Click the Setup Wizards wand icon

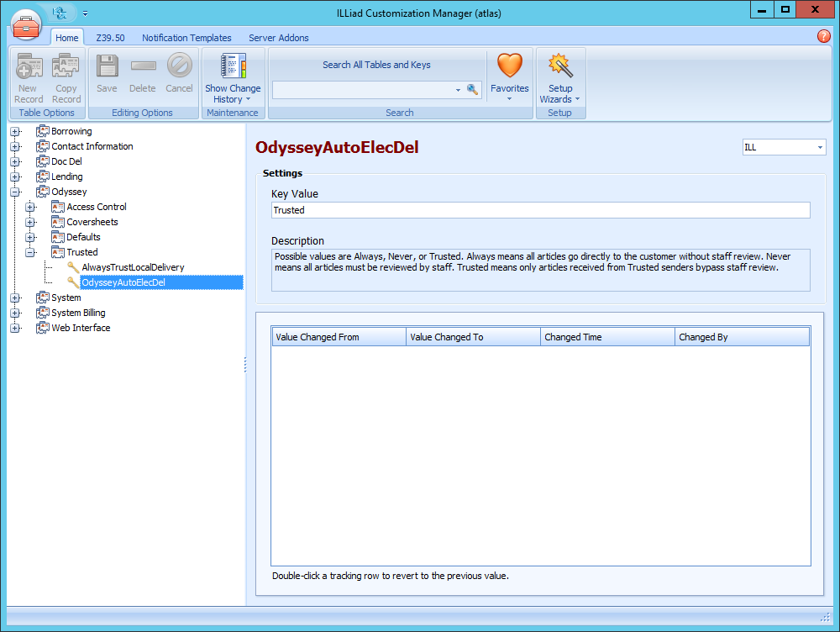tap(559, 65)
